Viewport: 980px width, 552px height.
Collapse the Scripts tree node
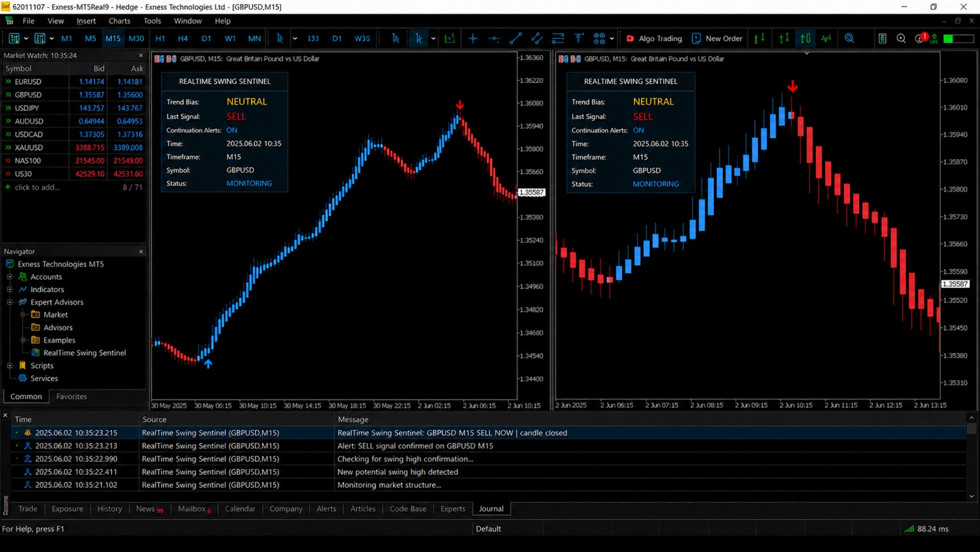10,365
